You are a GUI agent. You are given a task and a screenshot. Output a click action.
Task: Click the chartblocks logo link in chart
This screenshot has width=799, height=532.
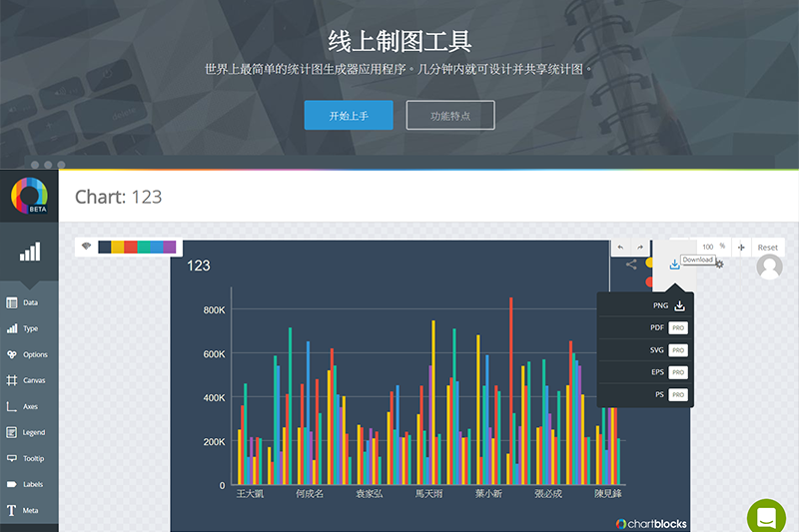tap(651, 523)
